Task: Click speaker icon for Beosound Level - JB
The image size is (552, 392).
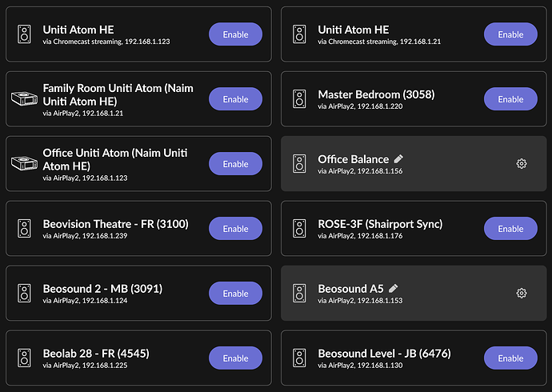Action: pos(299,358)
